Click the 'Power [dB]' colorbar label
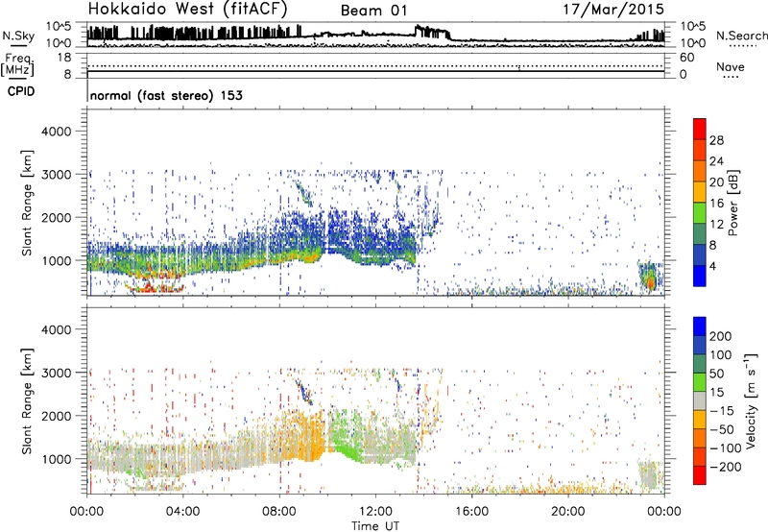768x532 pixels. coord(733,203)
